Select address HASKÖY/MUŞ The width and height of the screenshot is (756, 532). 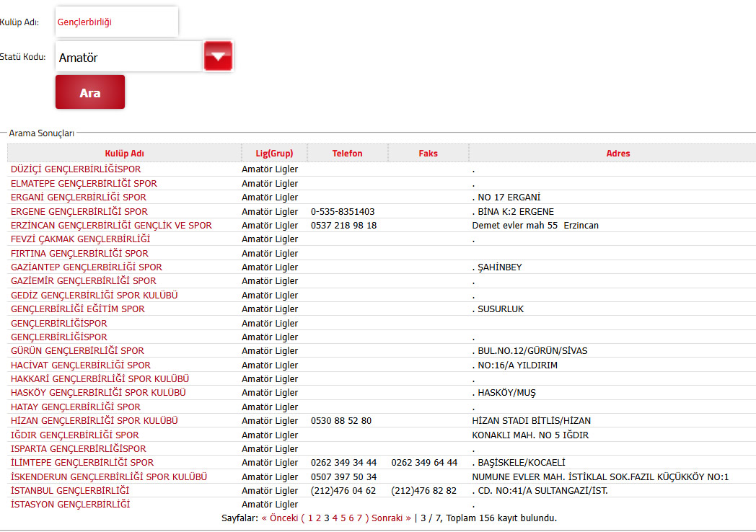[506, 393]
